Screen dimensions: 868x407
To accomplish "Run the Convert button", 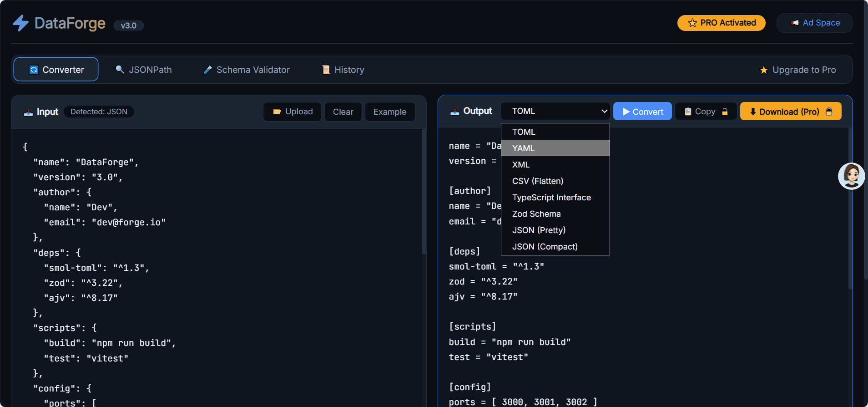I will coord(642,112).
